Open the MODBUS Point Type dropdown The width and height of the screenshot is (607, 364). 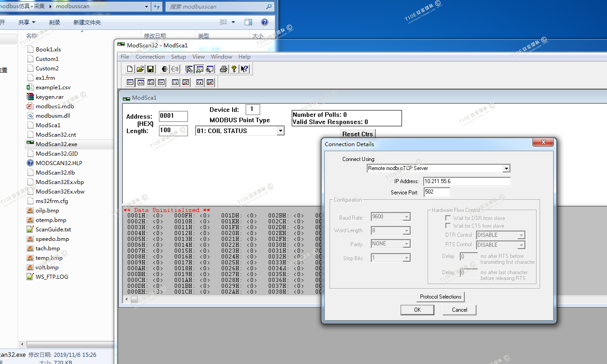coord(280,131)
